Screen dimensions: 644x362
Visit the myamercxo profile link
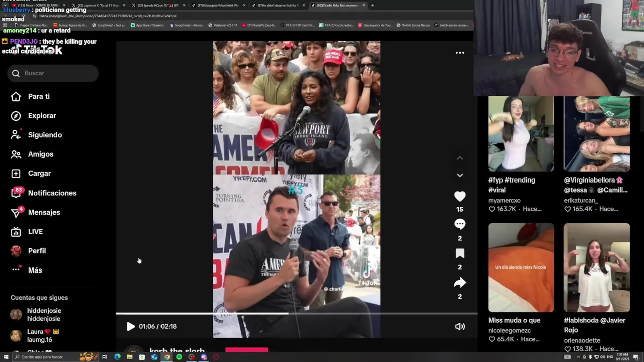504,200
